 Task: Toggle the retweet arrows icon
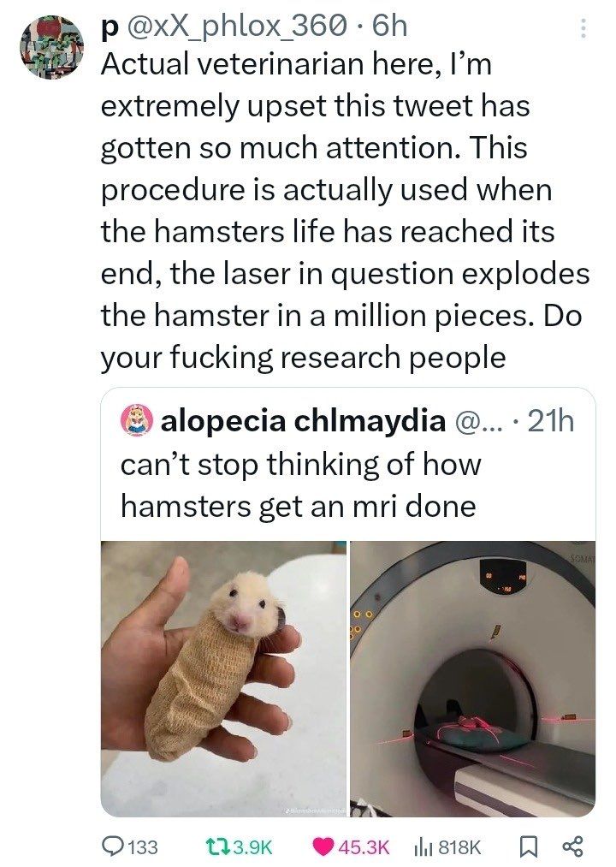(x=216, y=846)
